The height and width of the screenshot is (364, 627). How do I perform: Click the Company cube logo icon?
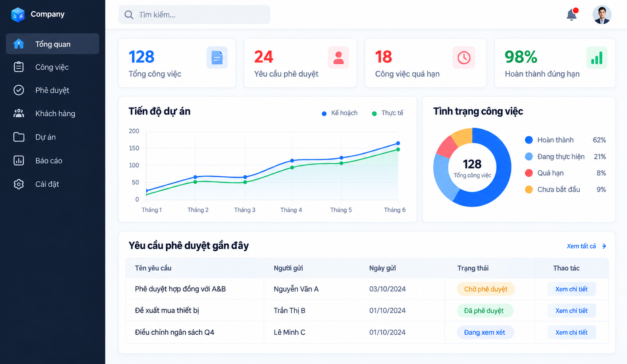[18, 14]
